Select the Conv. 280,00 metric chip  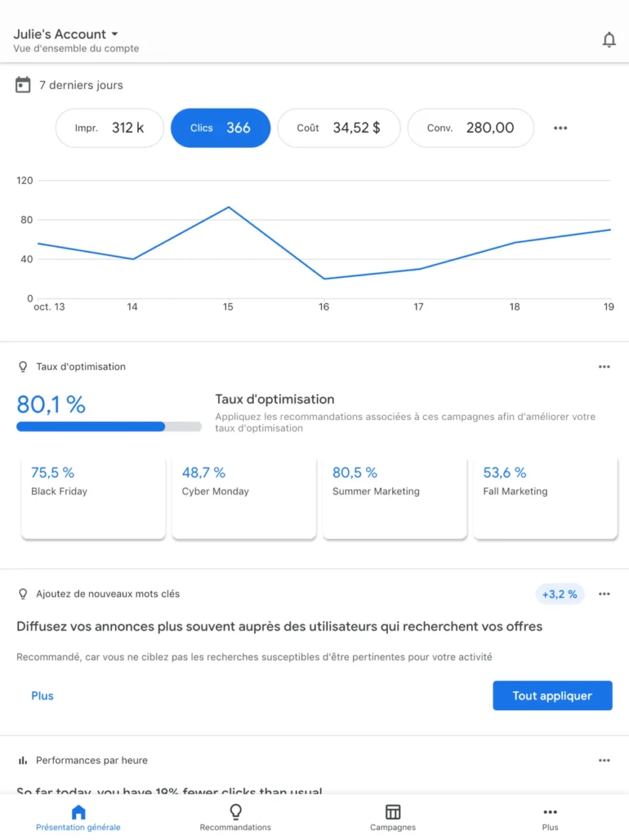470,128
